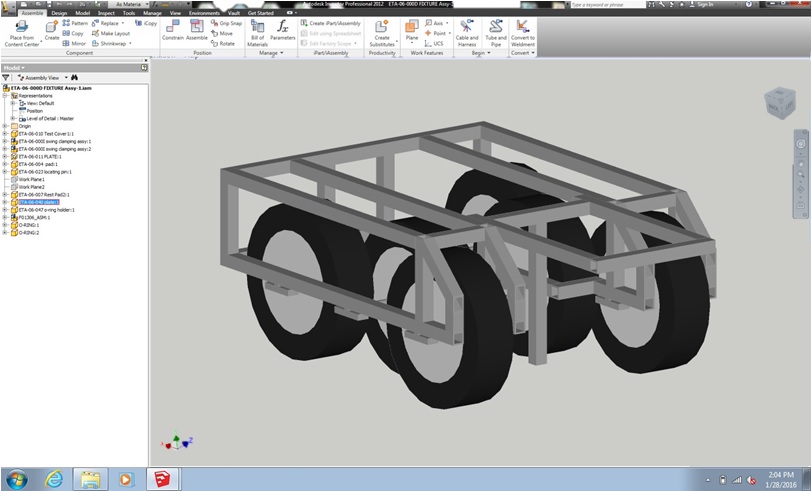Click the Grip Snap button

coord(226,22)
